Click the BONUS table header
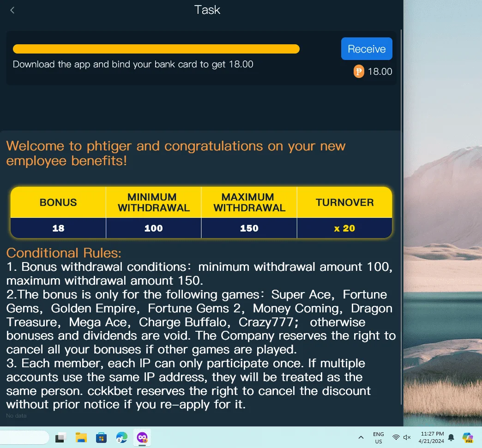 click(x=58, y=203)
